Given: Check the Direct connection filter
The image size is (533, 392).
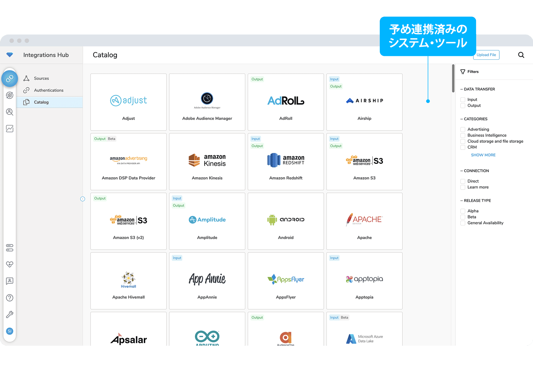Looking at the screenshot, I should [463, 181].
